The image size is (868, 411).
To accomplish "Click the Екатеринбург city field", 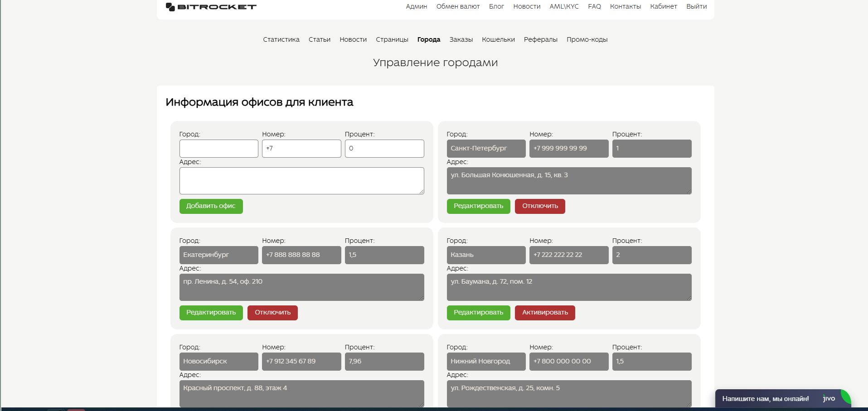I will coord(219,255).
